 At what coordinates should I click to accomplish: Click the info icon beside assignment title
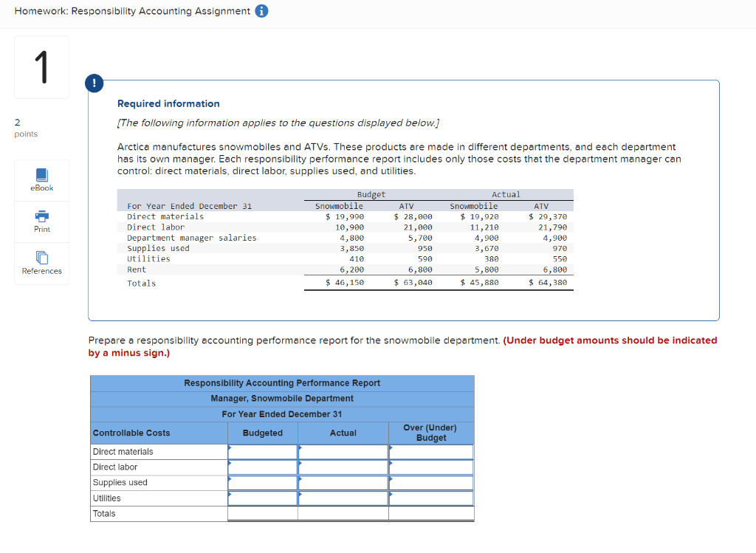(x=263, y=11)
